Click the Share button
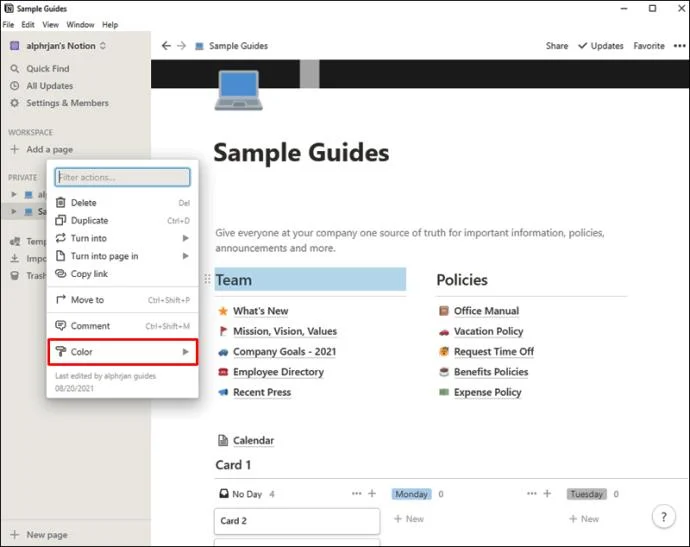 [x=557, y=46]
